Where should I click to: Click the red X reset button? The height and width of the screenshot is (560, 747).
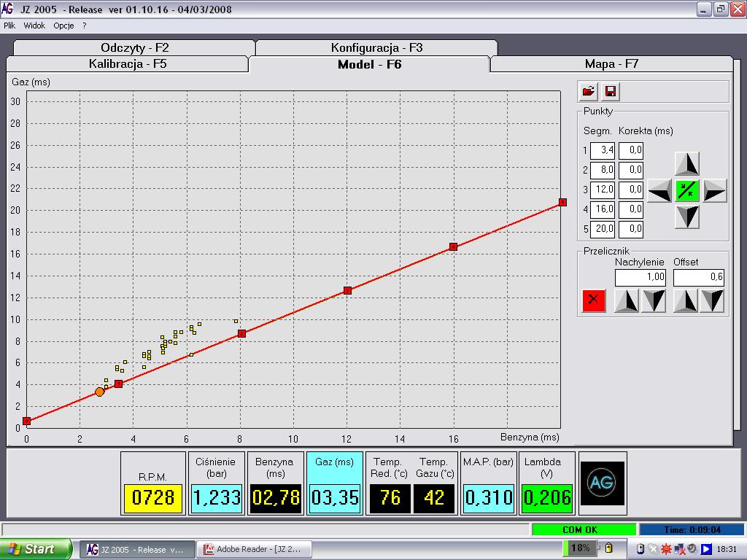coord(594,300)
